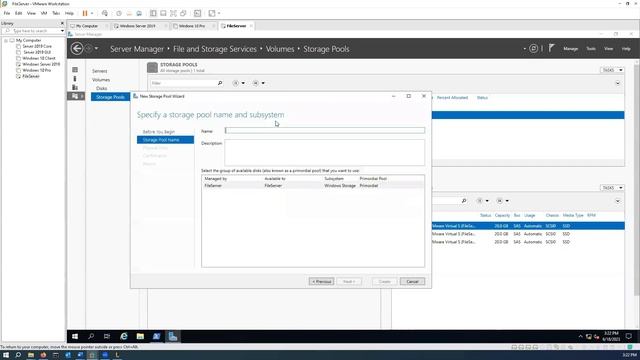Collapse My Computer tree in Library
The height and width of the screenshot is (360, 640).
click(6, 40)
